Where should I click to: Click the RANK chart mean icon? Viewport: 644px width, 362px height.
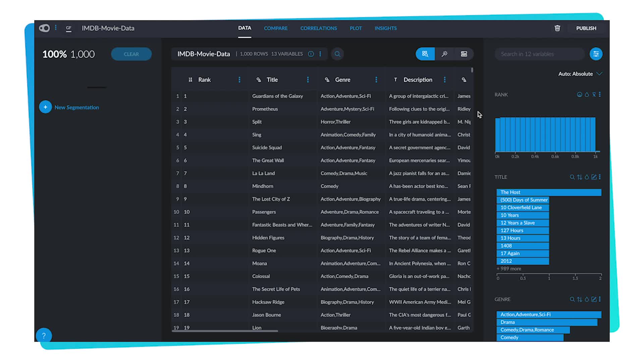tap(594, 95)
